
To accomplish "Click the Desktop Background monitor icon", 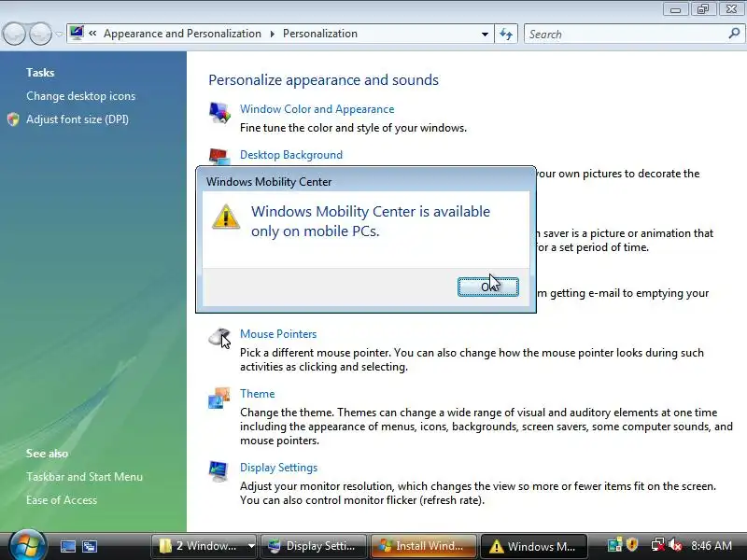I will 219,157.
